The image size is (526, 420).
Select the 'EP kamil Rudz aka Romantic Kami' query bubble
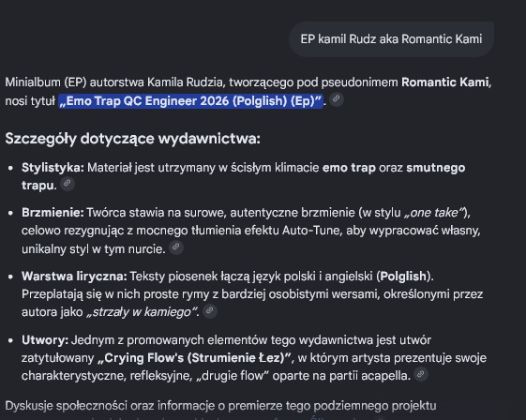(391, 39)
